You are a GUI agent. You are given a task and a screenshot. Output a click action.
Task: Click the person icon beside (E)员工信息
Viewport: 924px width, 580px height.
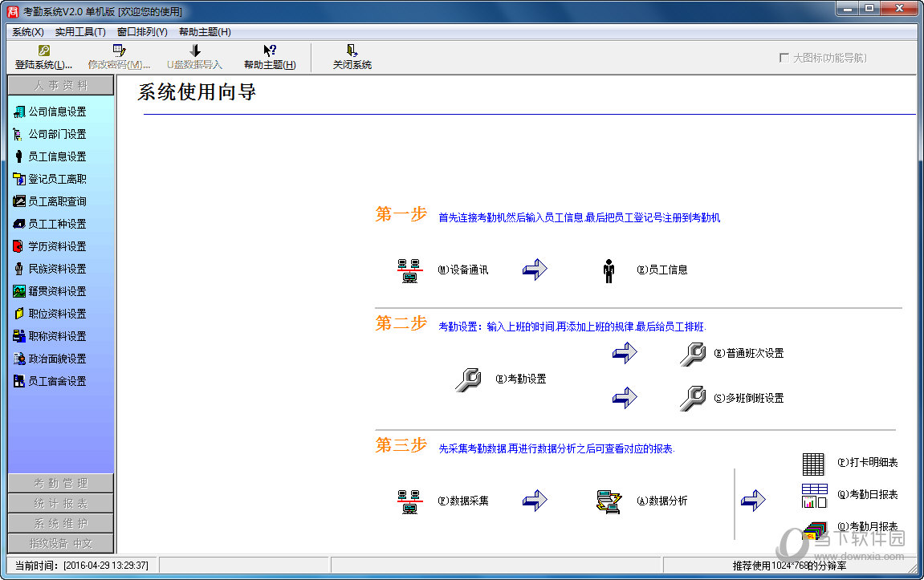tap(609, 271)
